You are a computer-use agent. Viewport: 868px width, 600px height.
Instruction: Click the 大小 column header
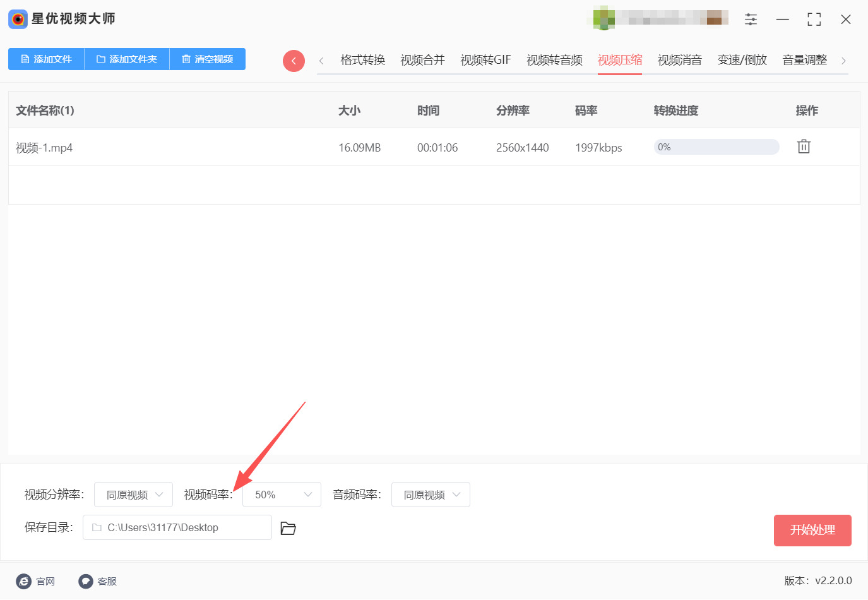(349, 111)
